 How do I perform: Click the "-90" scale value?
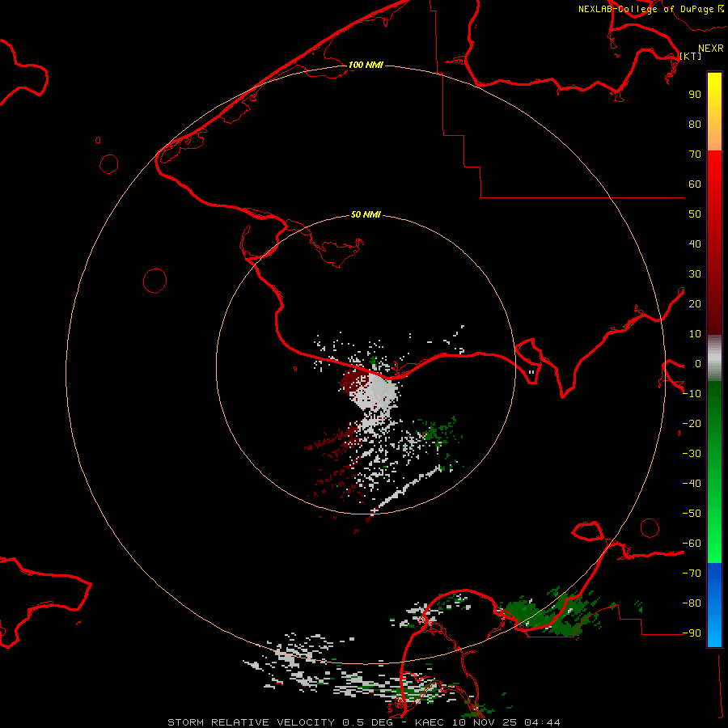692,633
